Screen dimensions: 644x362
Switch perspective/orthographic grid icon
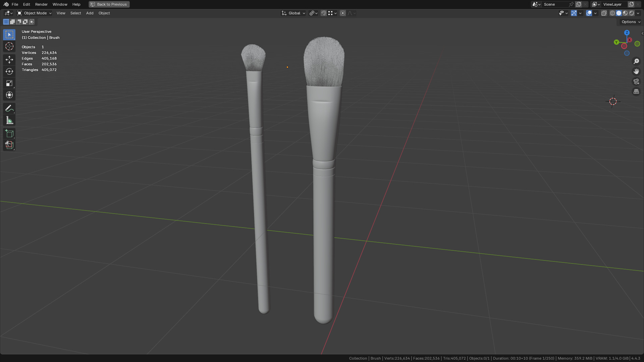(636, 92)
